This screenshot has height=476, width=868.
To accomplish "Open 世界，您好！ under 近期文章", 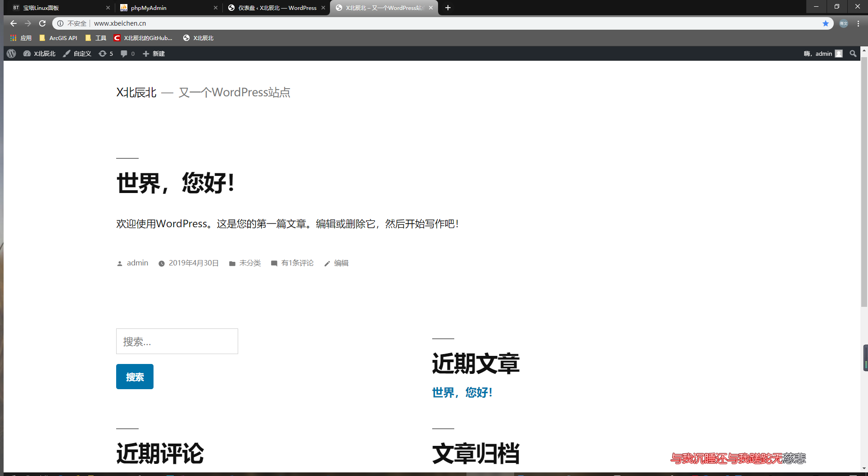I will [x=462, y=392].
